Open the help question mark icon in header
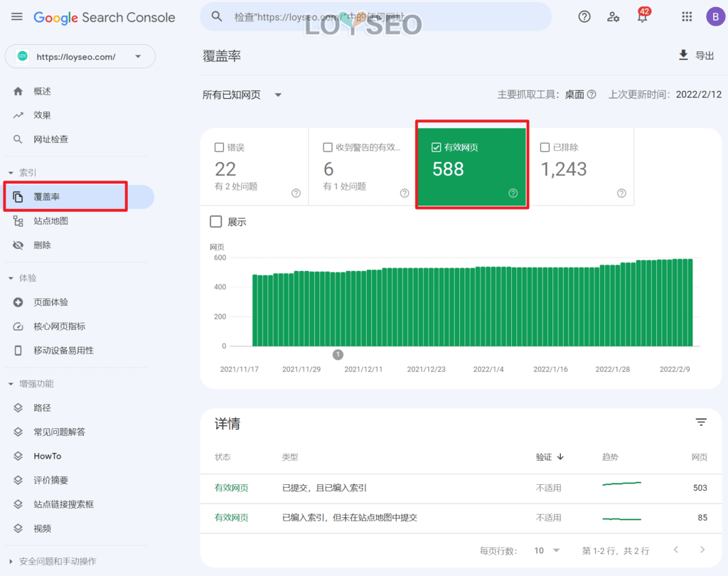 584,17
